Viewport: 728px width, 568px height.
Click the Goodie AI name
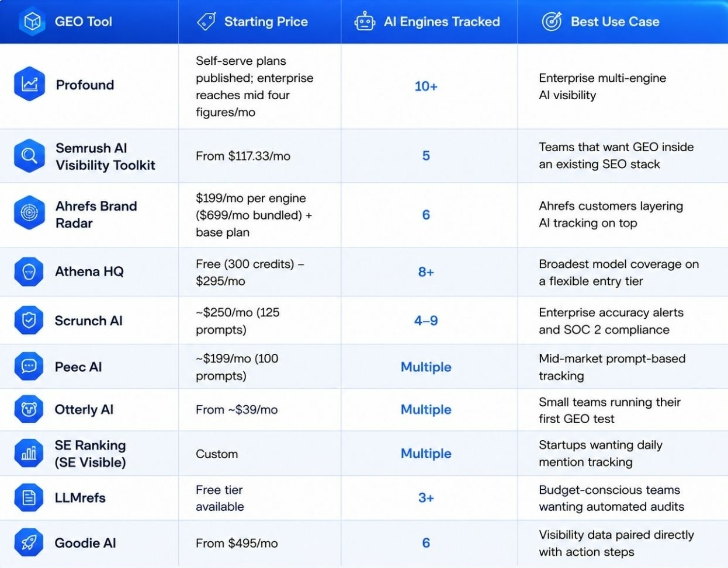(85, 543)
